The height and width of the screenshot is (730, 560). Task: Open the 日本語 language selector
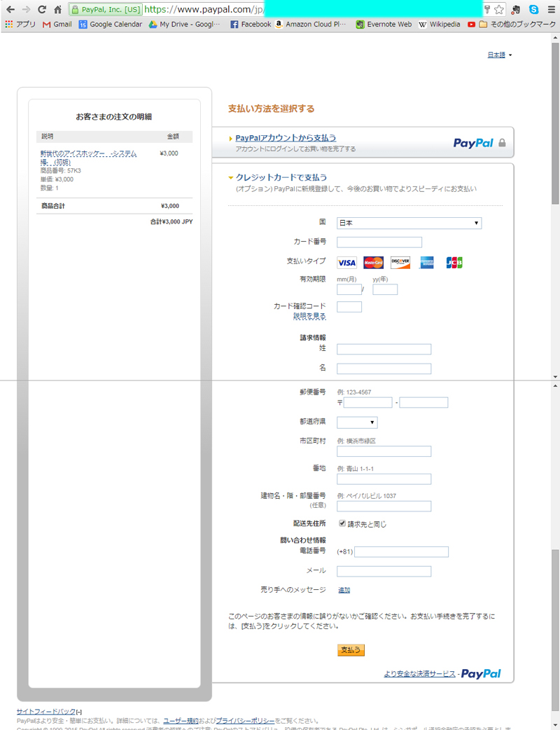coord(499,55)
